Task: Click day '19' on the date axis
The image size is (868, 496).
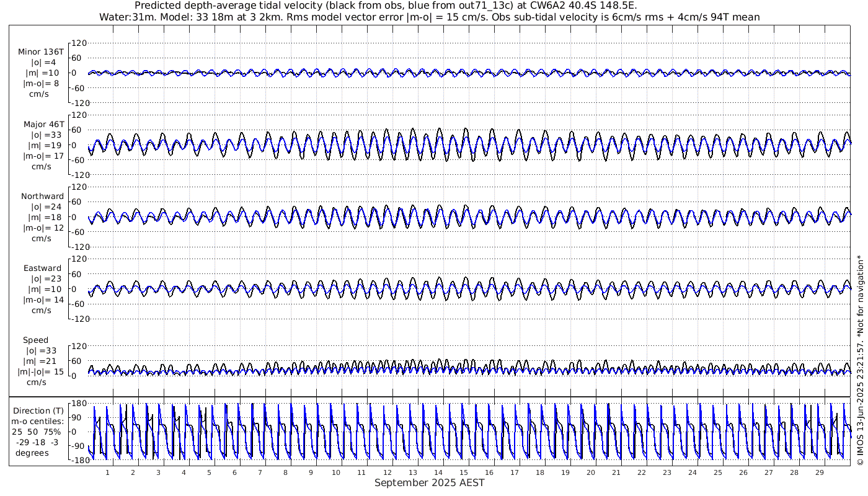Action: (x=565, y=472)
